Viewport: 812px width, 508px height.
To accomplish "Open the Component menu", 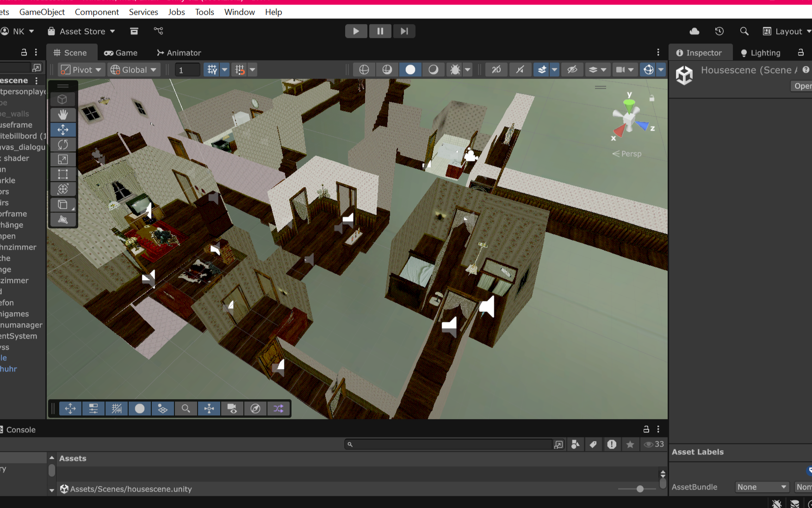I will (97, 12).
